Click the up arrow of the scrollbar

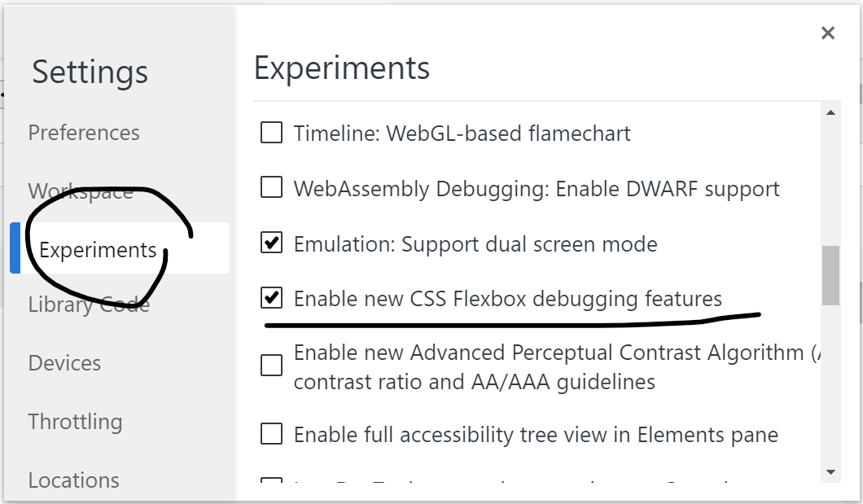click(x=832, y=112)
